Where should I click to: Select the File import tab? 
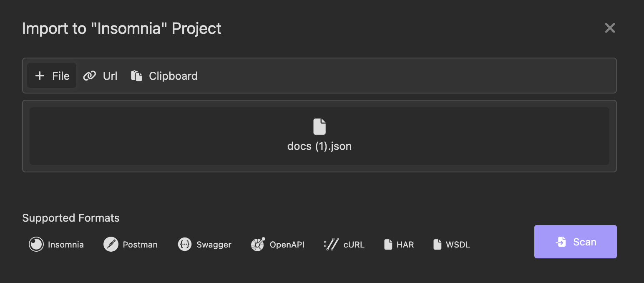(x=52, y=76)
